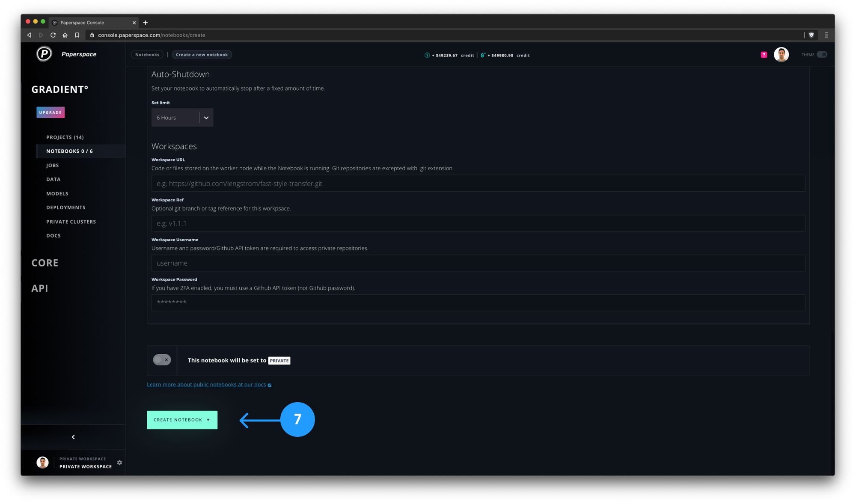Open the pink help question icon
Image resolution: width=856 pixels, height=504 pixels.
764,55
